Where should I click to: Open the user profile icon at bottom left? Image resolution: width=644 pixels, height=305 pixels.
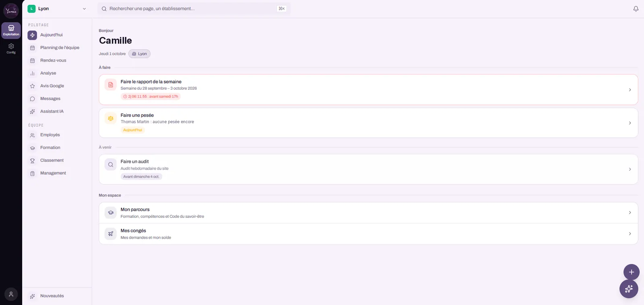point(11,294)
